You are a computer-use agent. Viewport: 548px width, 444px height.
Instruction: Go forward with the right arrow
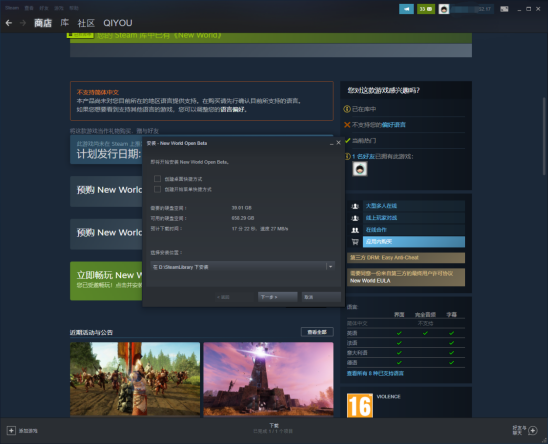tap(23, 23)
